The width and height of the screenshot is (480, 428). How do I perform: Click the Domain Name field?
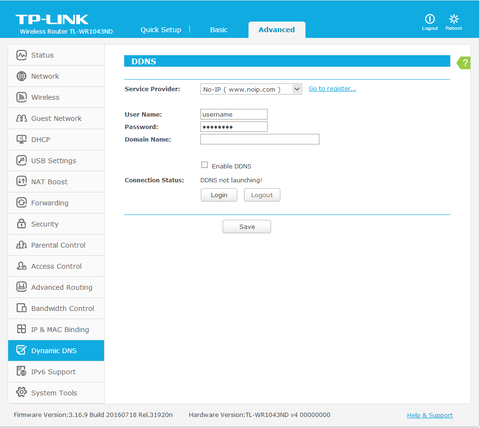click(x=260, y=139)
